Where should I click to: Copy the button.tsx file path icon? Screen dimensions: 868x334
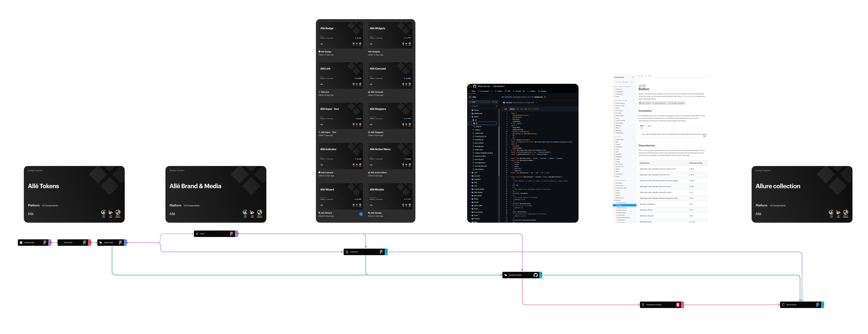click(545, 97)
